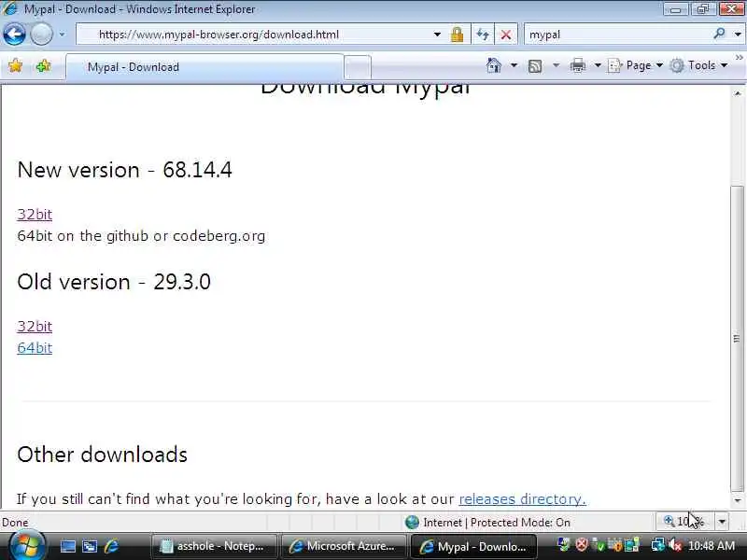Click the 32bit link under Old version 29.3.0
This screenshot has width=747, height=560.
[35, 326]
